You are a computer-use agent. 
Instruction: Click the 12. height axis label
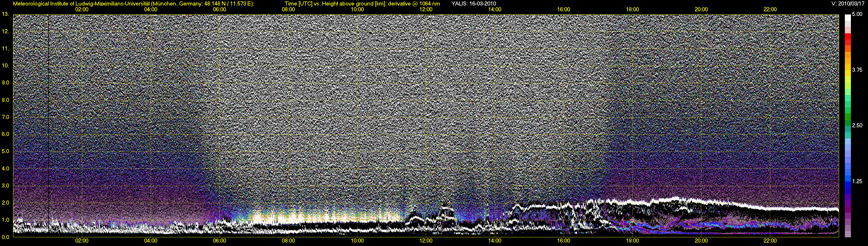(5, 32)
